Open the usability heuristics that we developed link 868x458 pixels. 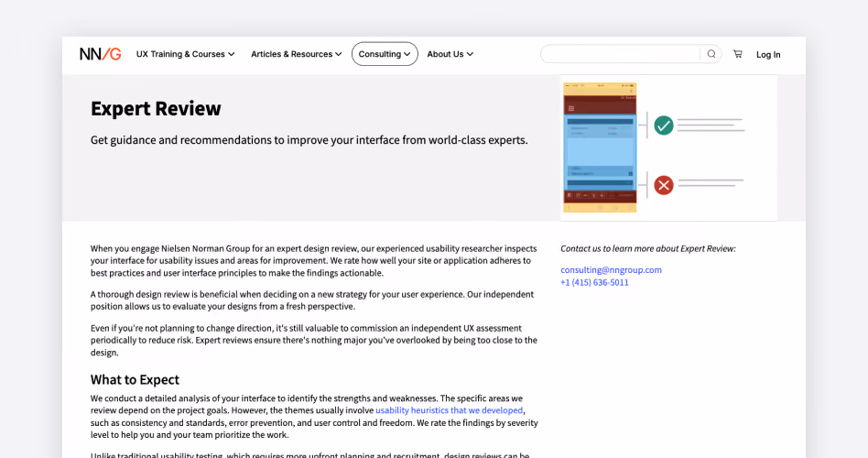click(449, 410)
